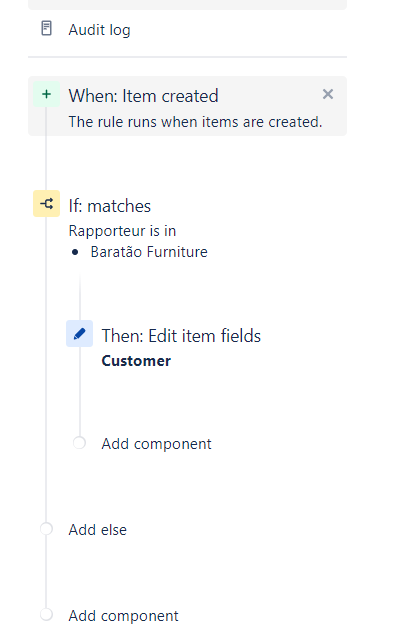Open the Audit log icon
397x642 pixels.
point(47,29)
